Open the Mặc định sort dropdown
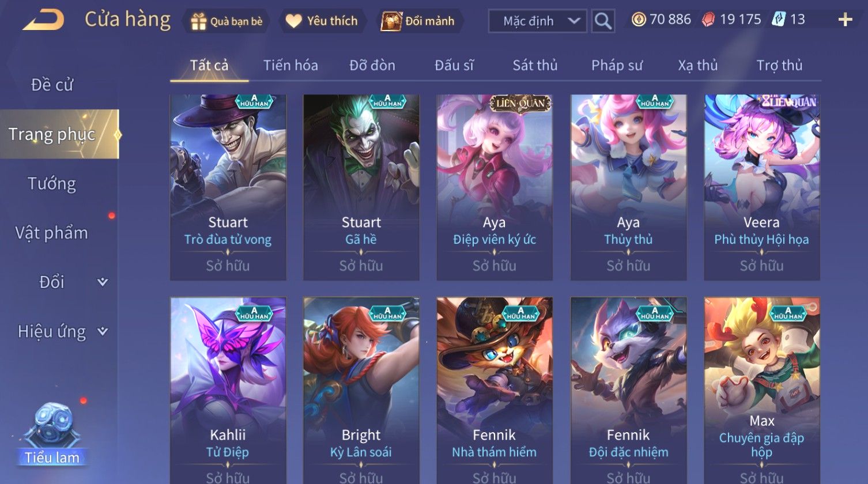Viewport: 868px width, 484px height. coord(538,21)
